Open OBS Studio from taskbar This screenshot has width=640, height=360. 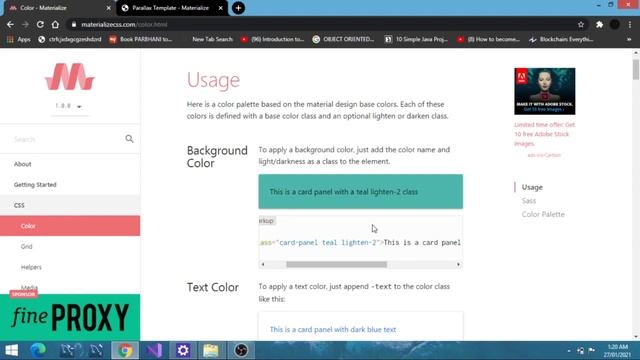[241, 350]
